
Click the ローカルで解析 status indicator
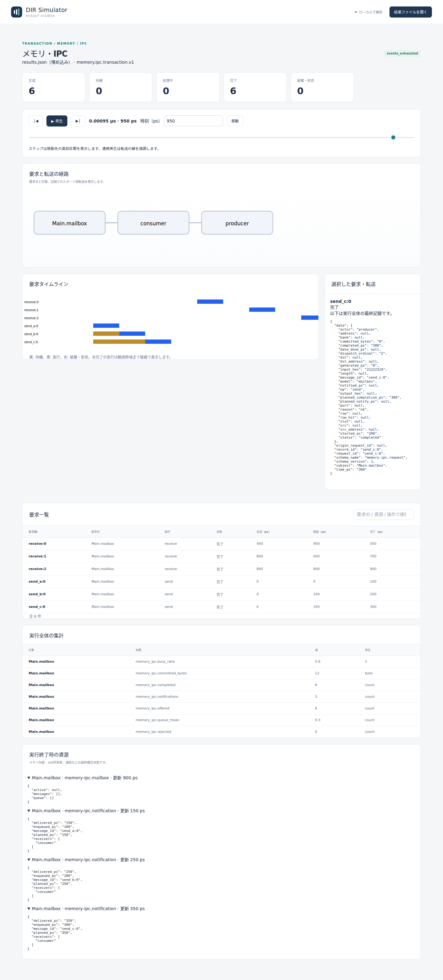[x=369, y=12]
